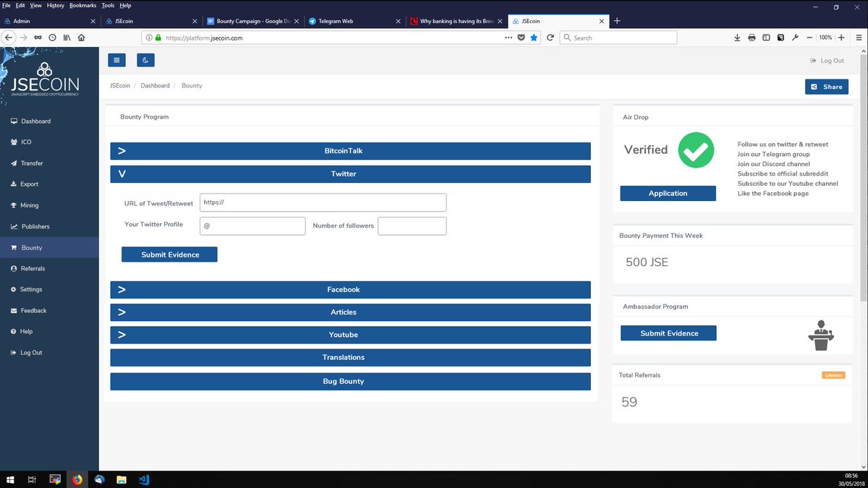868x488 pixels.
Task: Open Firefox downloads arrow icon
Action: (x=737, y=38)
